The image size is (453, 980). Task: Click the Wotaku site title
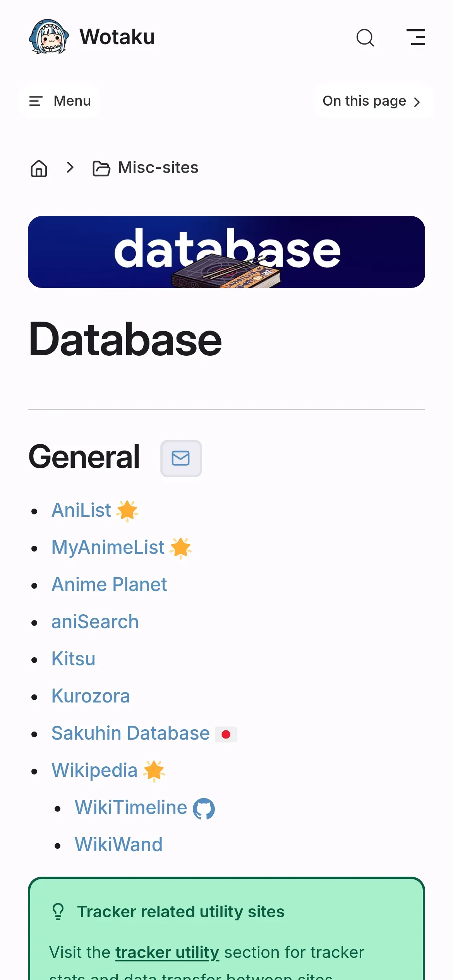(117, 37)
